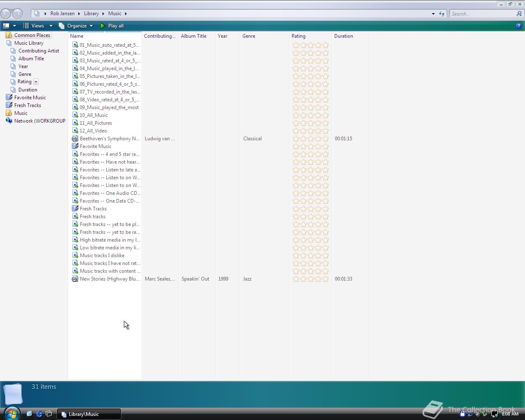525x420 pixels.
Task: Launch Internet Explorer from quick launch
Action: click(39, 414)
